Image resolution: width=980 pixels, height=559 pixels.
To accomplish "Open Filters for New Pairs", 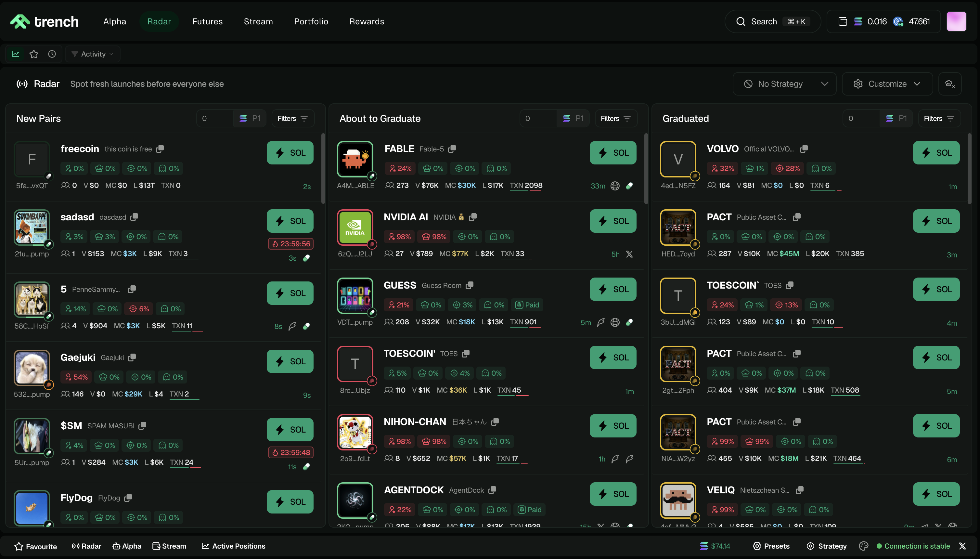I will 293,118.
